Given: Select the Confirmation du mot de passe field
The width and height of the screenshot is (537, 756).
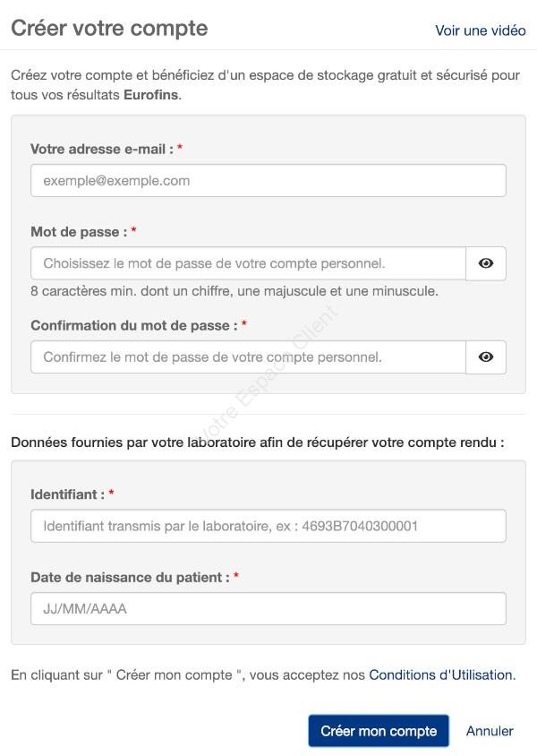Looking at the screenshot, I should [249, 357].
